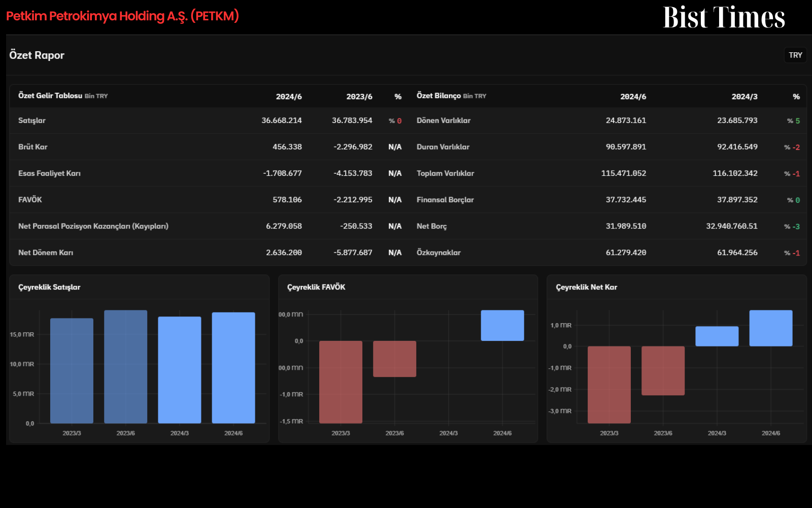Click the Net Dönem Karı label

(46, 252)
